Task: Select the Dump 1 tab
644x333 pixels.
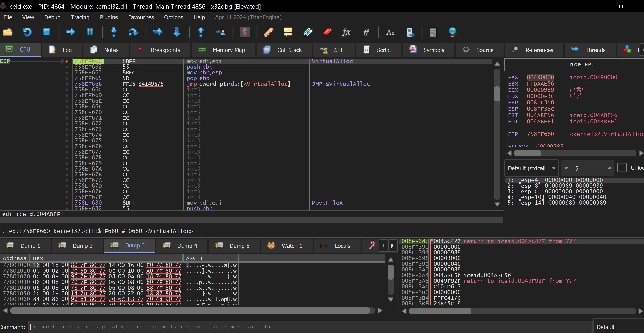Action: coord(25,246)
